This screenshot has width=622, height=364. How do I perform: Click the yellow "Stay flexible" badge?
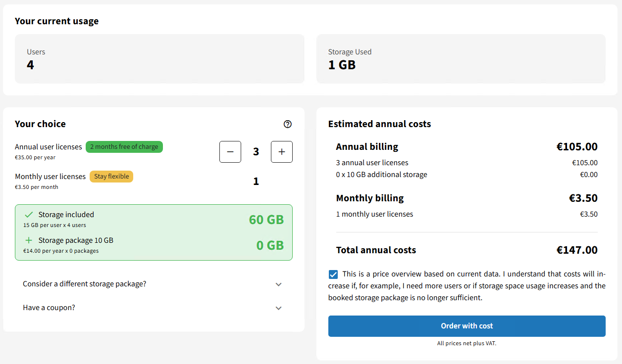pos(111,177)
